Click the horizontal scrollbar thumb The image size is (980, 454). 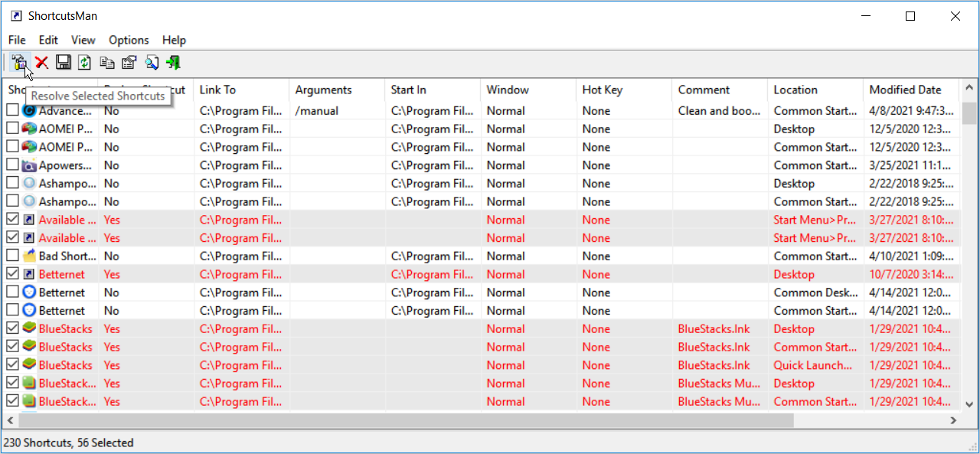coord(407,420)
